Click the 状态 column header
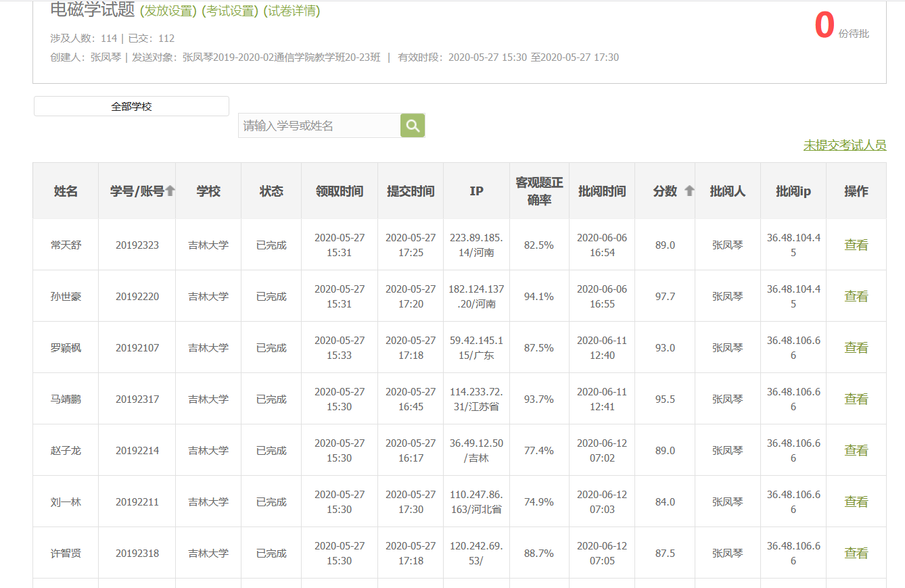The image size is (905, 588). pos(271,191)
